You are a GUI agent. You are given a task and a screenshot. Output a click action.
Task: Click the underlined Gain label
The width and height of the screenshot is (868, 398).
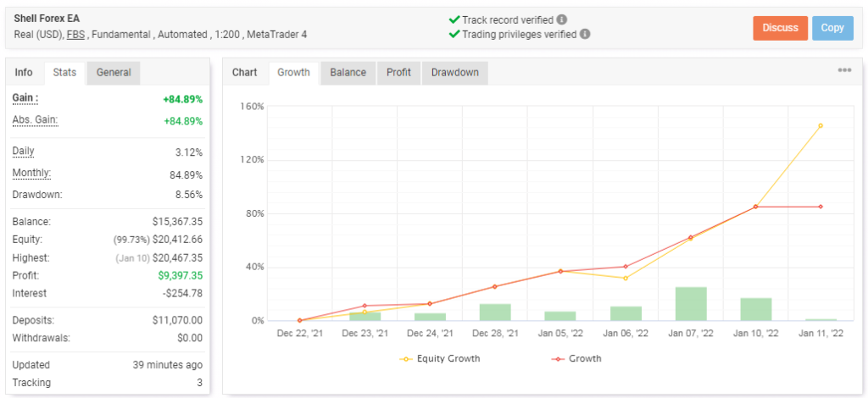click(25, 98)
